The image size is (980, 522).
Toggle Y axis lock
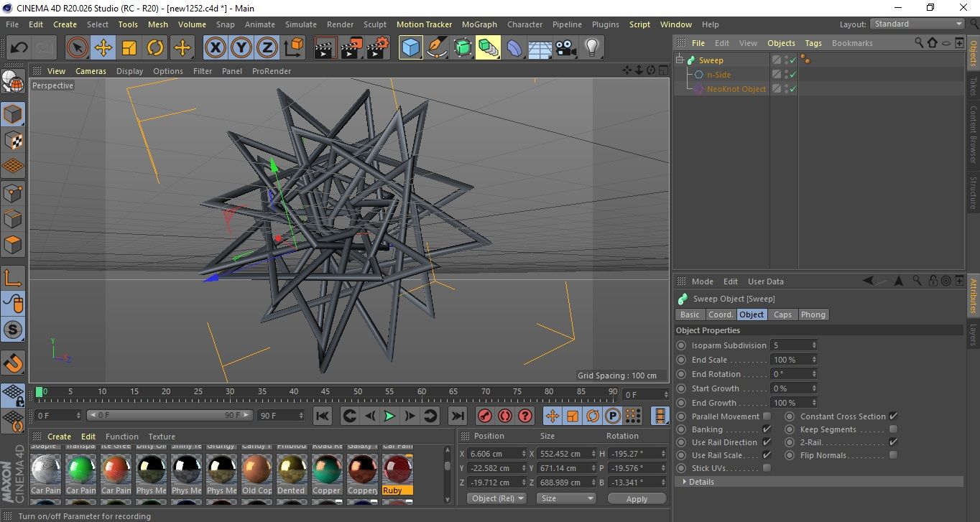pyautogui.click(x=241, y=48)
